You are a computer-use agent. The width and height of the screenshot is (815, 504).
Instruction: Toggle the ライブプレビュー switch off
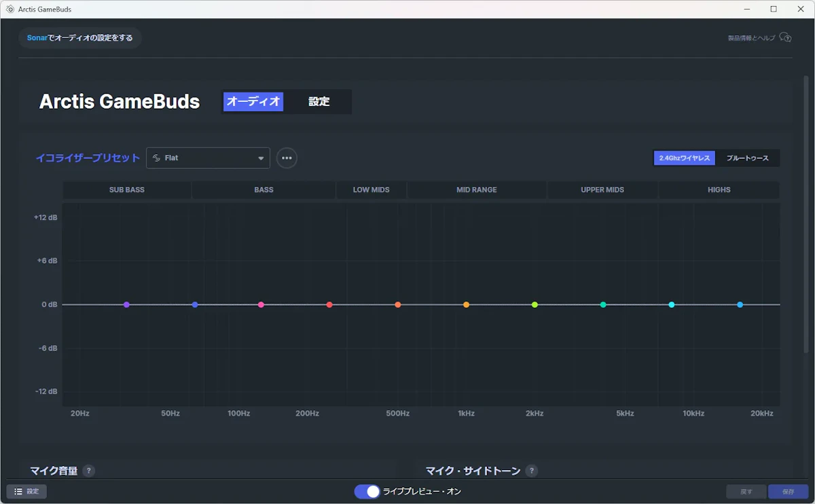tap(367, 491)
